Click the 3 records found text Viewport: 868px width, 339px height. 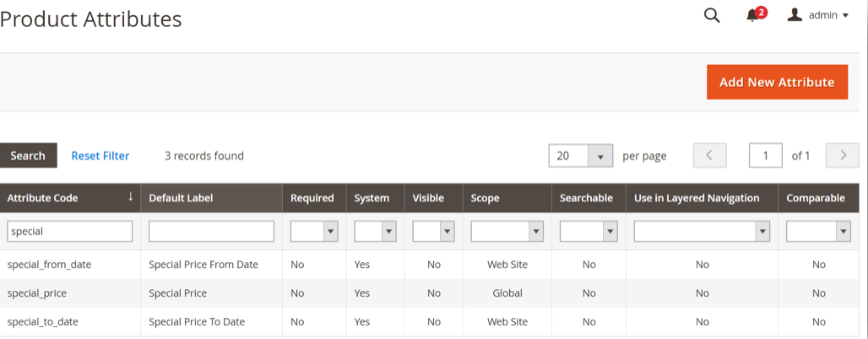click(204, 156)
